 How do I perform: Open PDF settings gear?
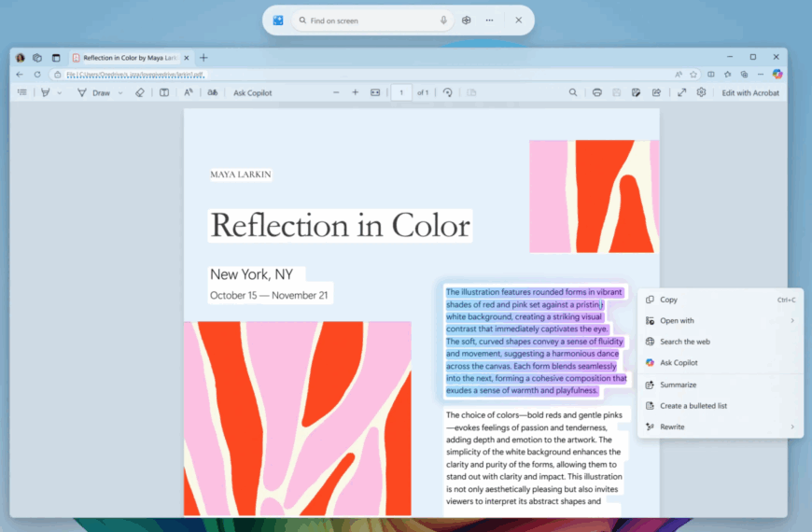pos(701,92)
